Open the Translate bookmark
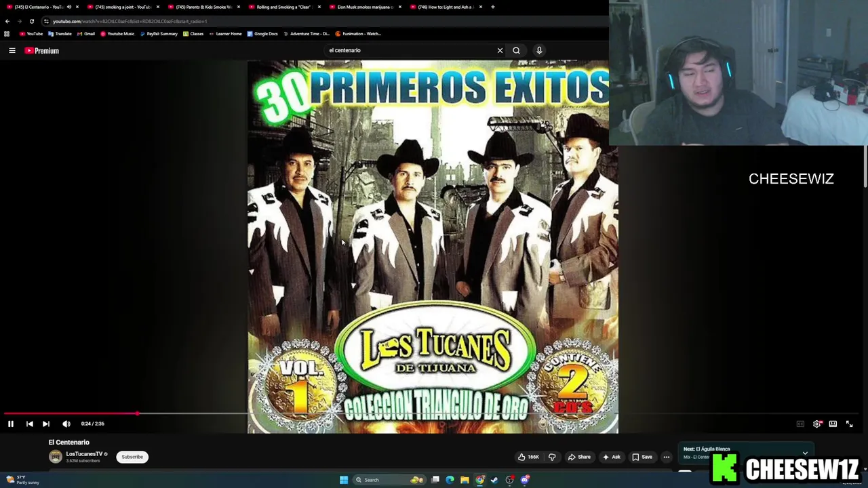This screenshot has height=488, width=868. tap(60, 34)
